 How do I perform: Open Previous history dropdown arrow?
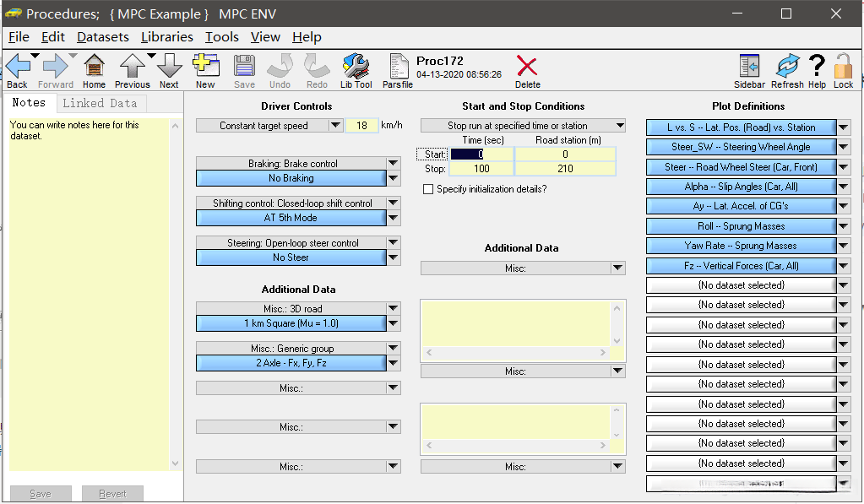[151, 56]
